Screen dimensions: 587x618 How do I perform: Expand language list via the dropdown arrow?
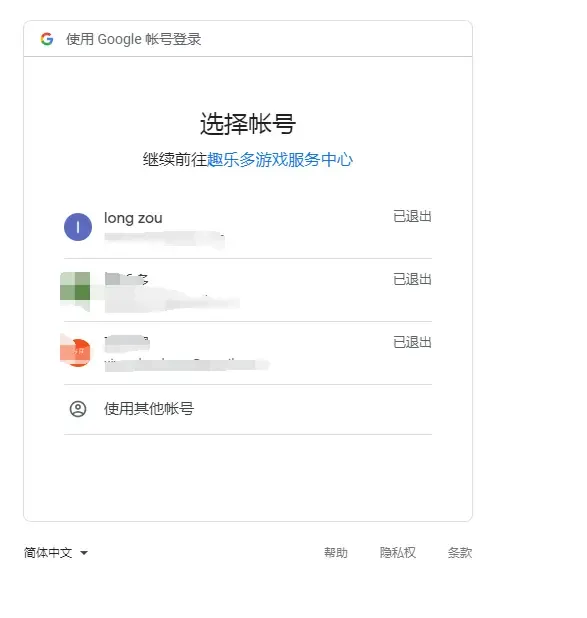84,553
